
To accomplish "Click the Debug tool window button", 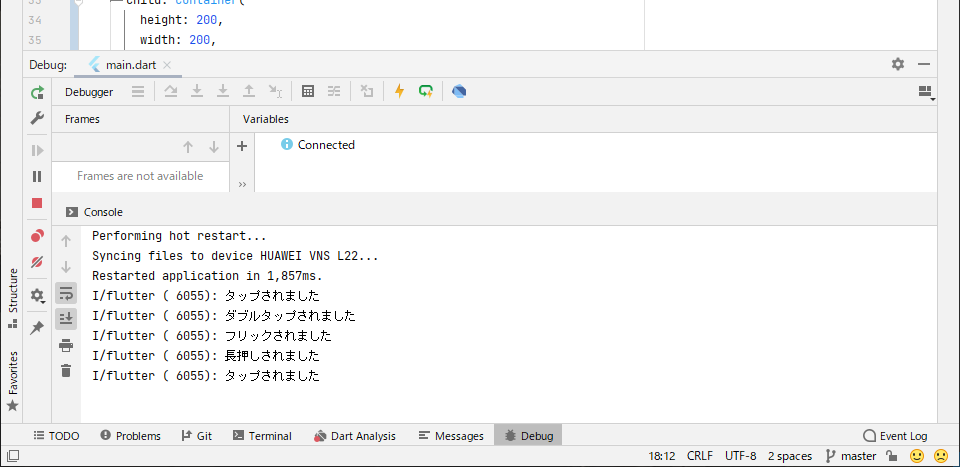I will (528, 436).
